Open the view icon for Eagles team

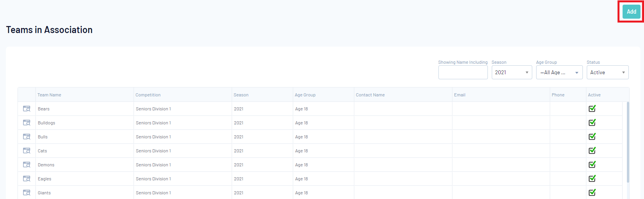26,179
